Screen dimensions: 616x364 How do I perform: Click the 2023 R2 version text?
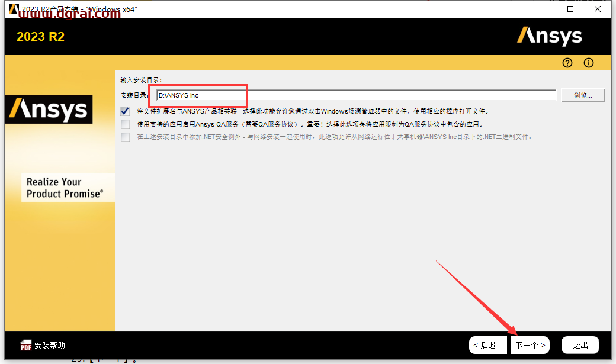coord(40,37)
